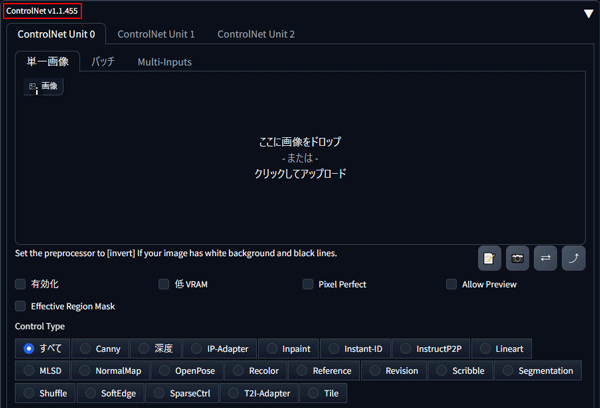Image resolution: width=600 pixels, height=408 pixels.
Task: Switch to ControlNet Unit 0 tab
Action: [56, 34]
